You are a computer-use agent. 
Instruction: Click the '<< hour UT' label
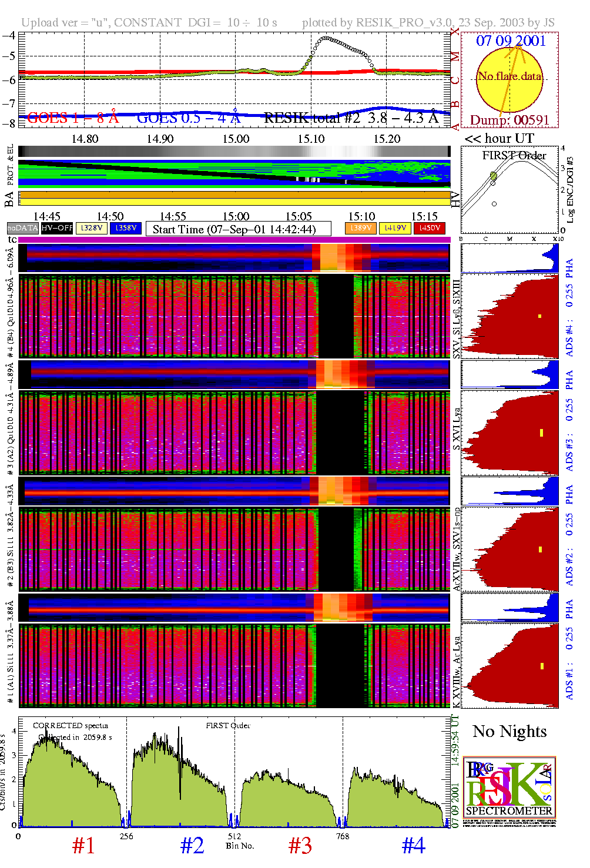tap(500, 139)
